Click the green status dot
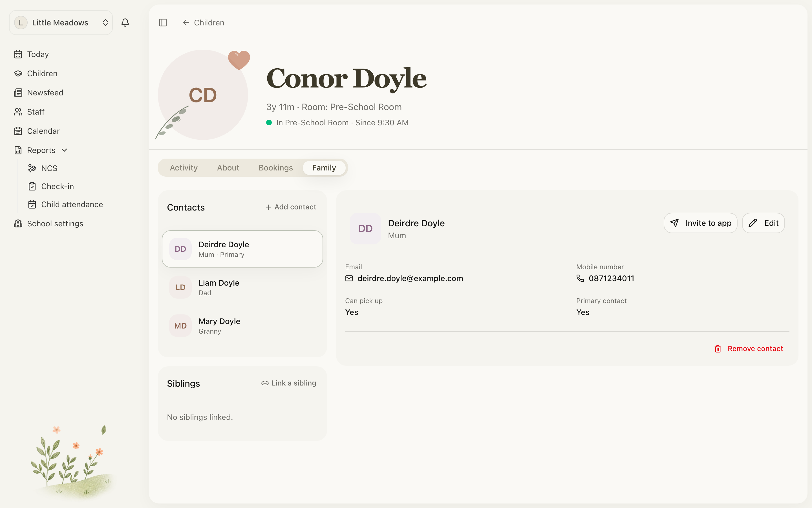Image resolution: width=812 pixels, height=508 pixels. click(269, 123)
